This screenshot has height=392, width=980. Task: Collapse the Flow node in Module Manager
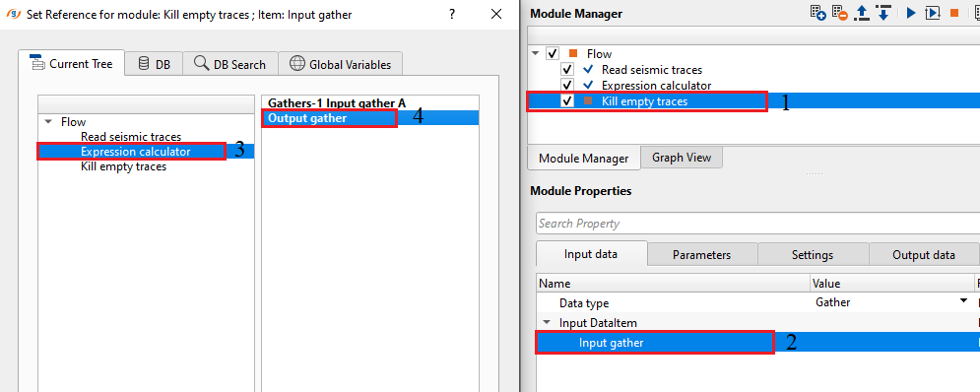[535, 54]
